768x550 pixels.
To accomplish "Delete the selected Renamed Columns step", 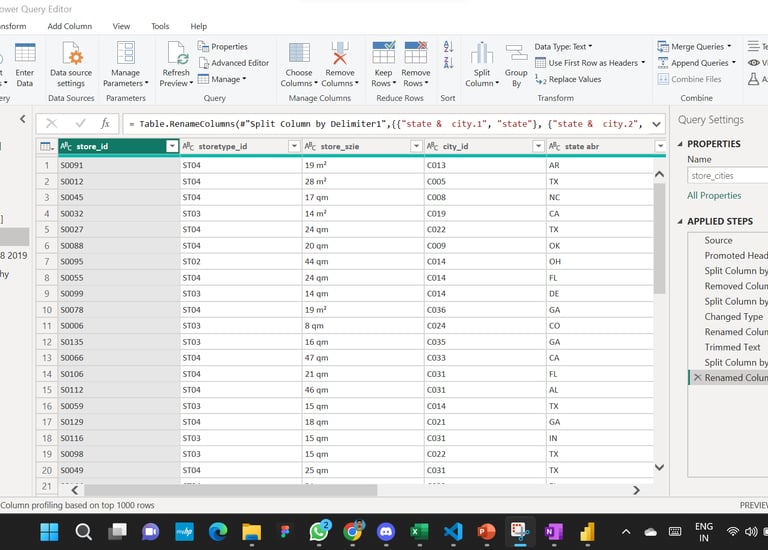I will [x=697, y=378].
